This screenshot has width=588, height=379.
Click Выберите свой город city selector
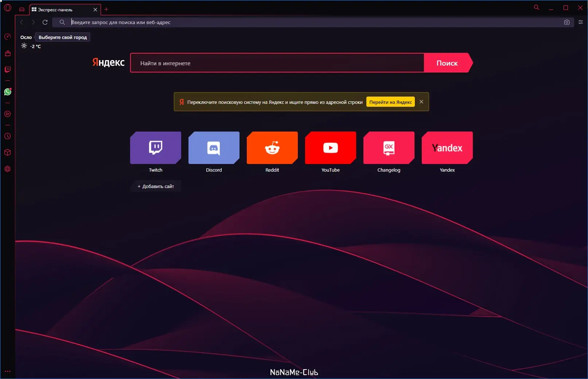coord(63,37)
